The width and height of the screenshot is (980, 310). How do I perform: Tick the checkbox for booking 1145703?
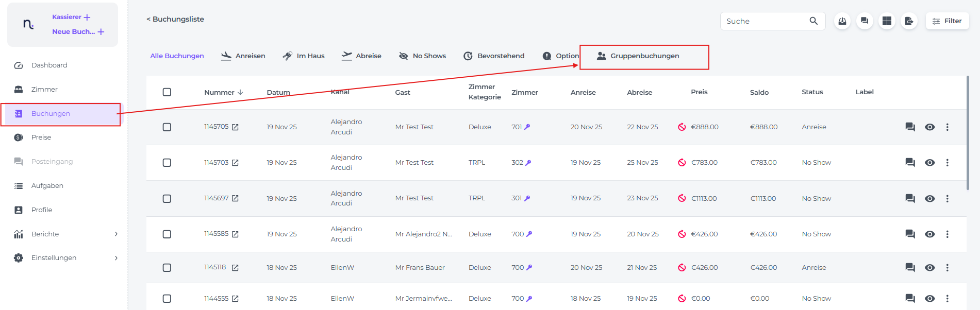click(167, 163)
